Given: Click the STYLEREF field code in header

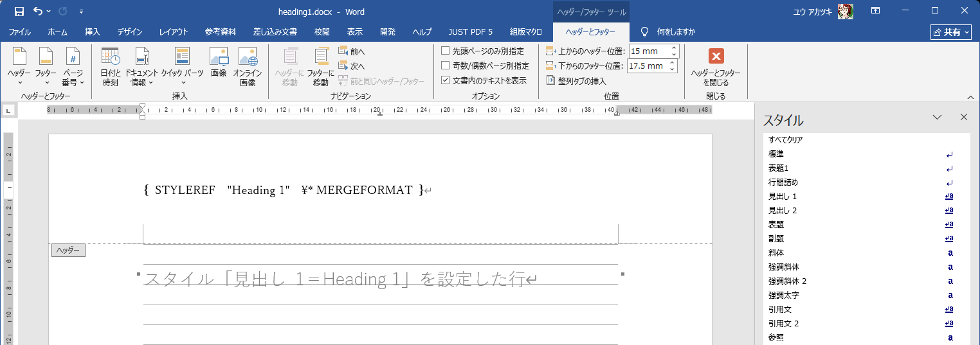Looking at the screenshot, I should (284, 190).
